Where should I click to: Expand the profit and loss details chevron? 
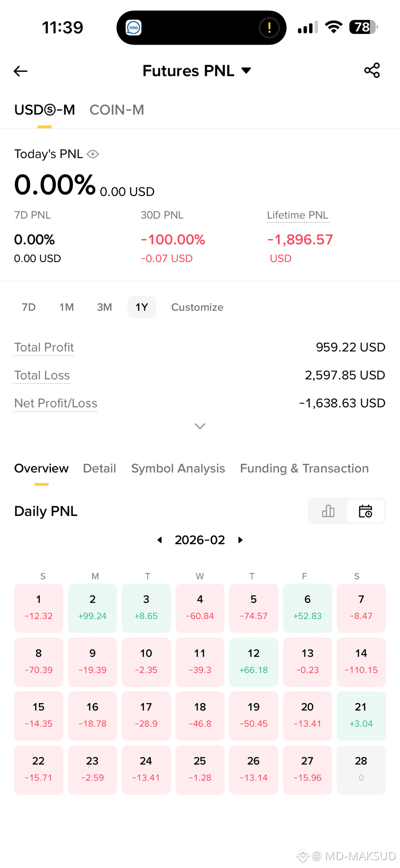point(200,426)
